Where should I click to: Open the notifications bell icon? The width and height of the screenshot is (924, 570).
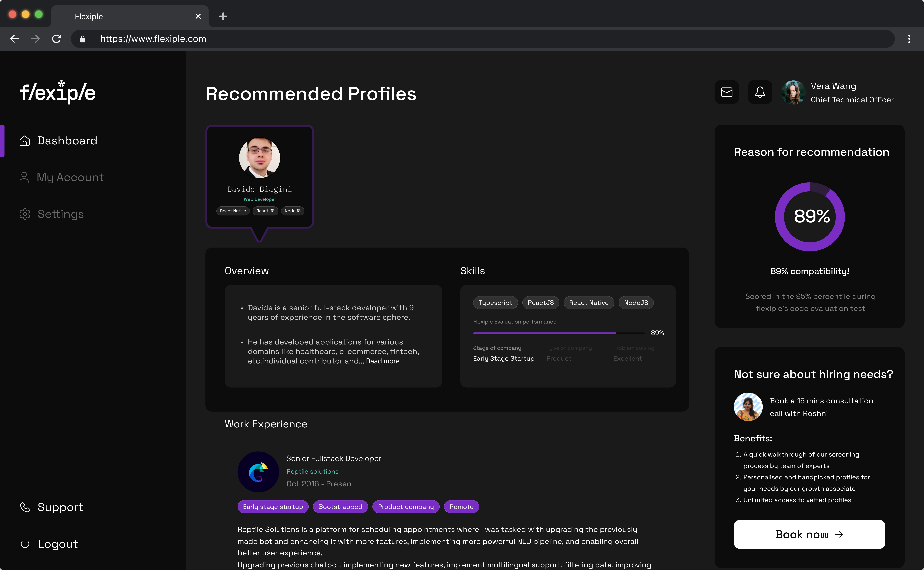[760, 92]
